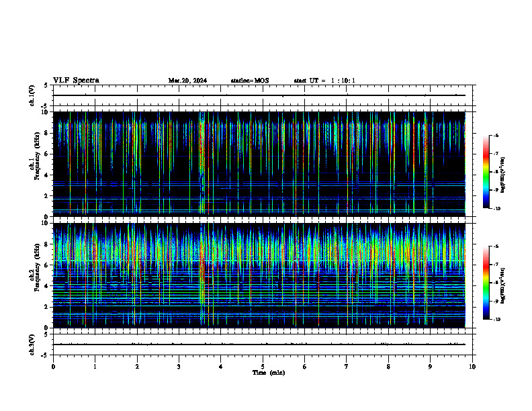
Task: Click the time axis tick label "0"
Action: tap(53, 367)
